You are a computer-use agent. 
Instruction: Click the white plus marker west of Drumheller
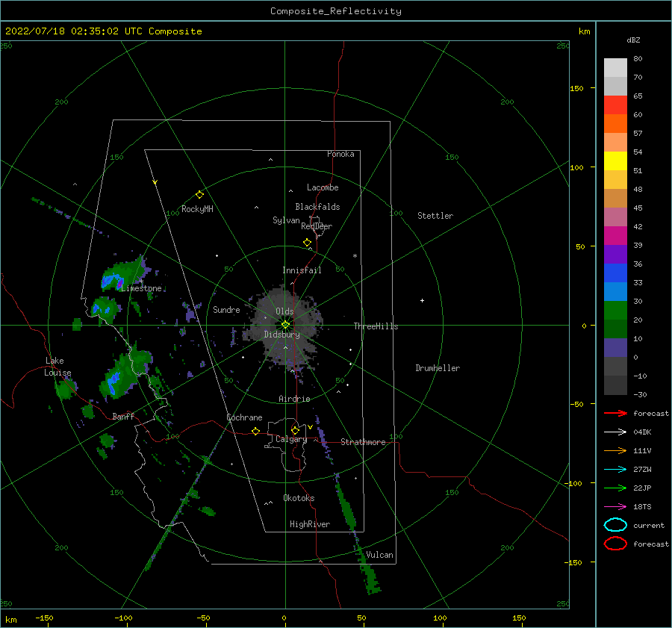point(422,300)
